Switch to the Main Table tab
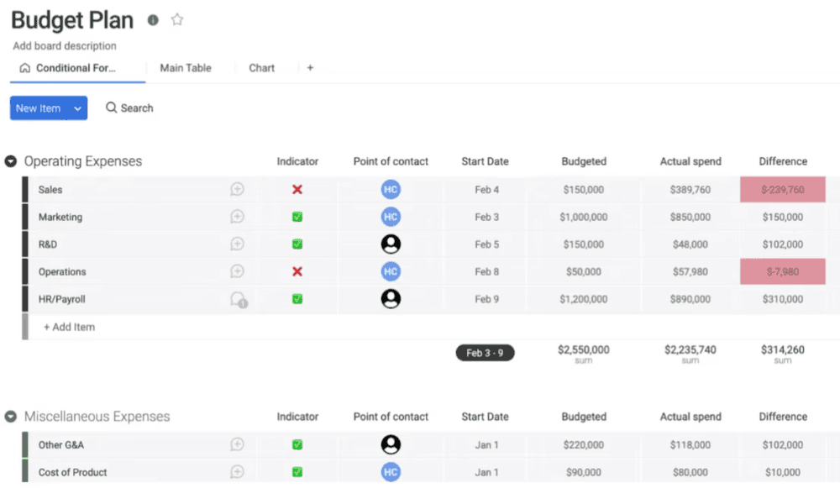This screenshot has width=840, height=504. point(186,68)
